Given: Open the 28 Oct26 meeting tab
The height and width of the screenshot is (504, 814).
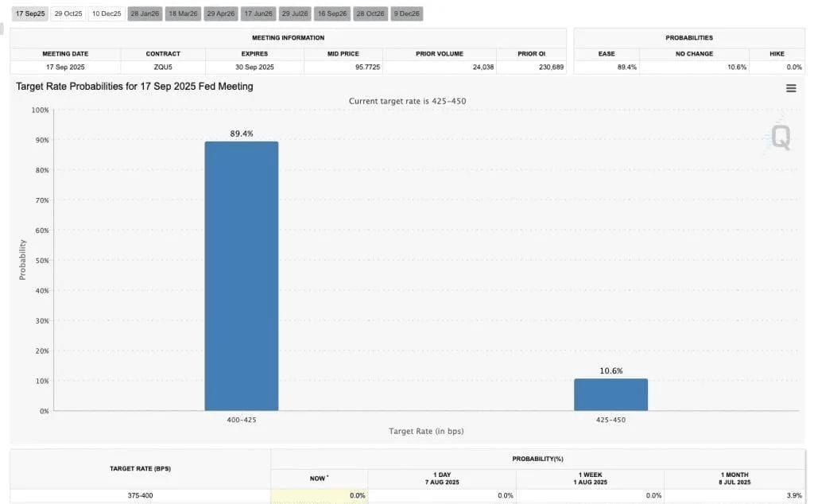Looking at the screenshot, I should [370, 14].
